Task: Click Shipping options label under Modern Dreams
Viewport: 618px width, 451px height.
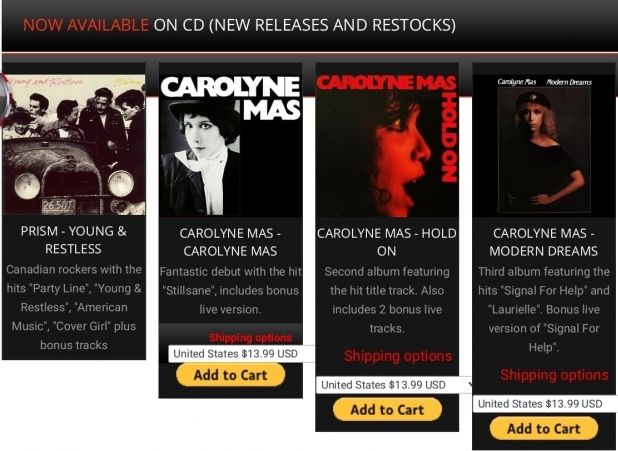Action: click(555, 375)
